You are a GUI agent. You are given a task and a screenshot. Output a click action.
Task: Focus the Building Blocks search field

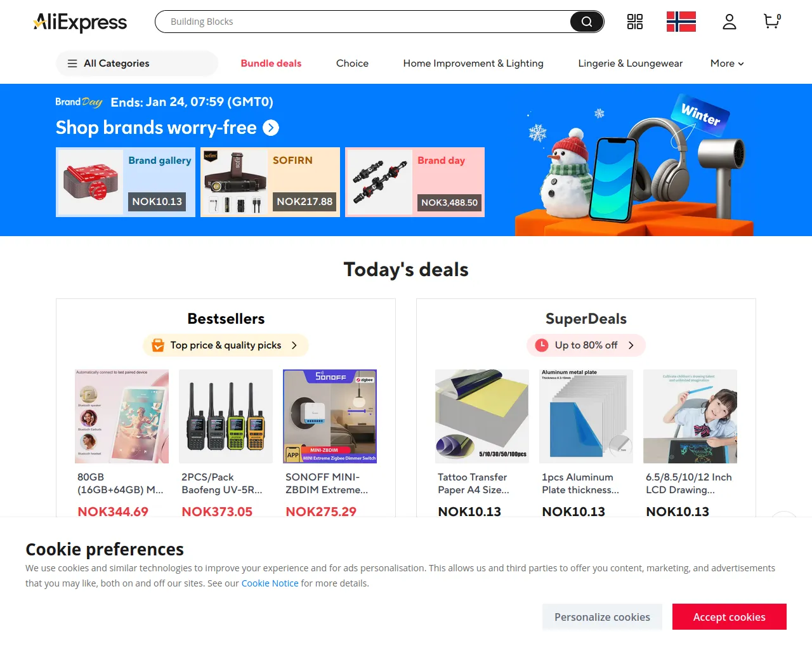click(x=363, y=22)
